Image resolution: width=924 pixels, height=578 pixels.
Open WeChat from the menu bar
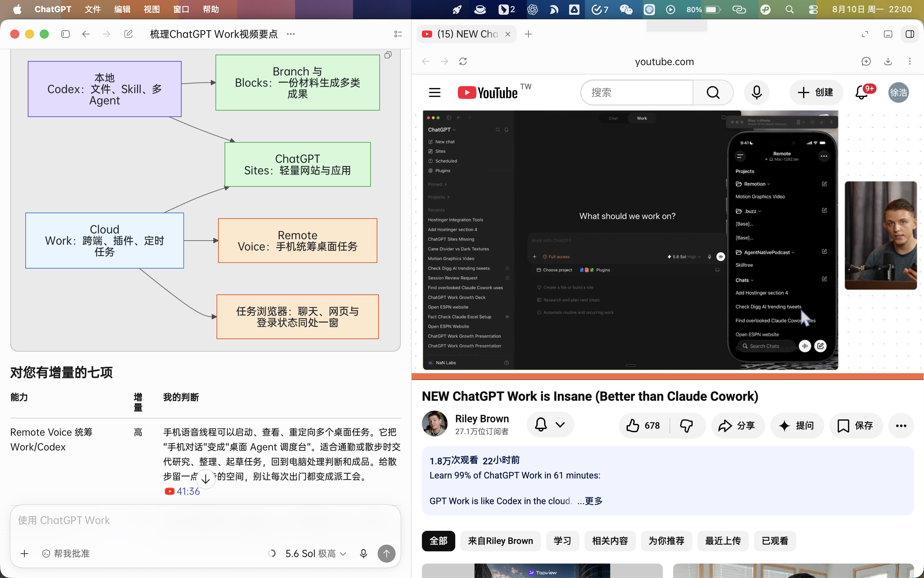point(626,10)
